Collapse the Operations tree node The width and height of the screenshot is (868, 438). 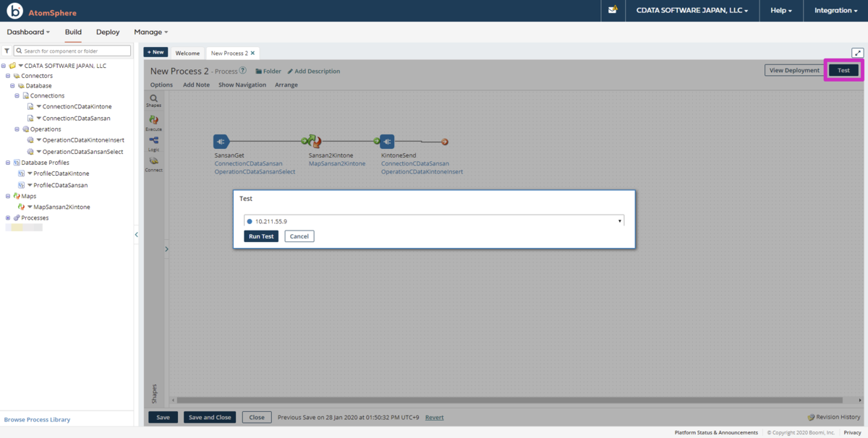(17, 129)
